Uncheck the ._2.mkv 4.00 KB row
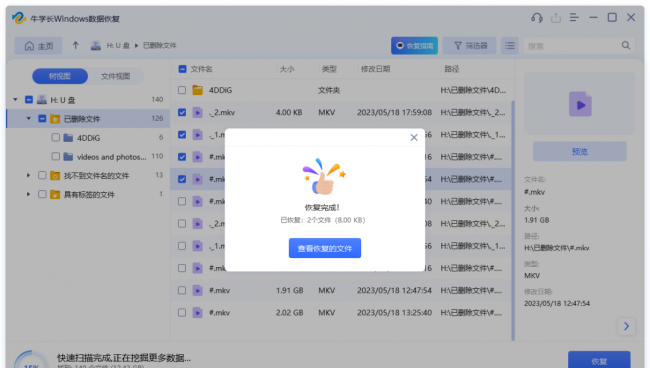Viewport: 650px width, 368px height. 182,112
